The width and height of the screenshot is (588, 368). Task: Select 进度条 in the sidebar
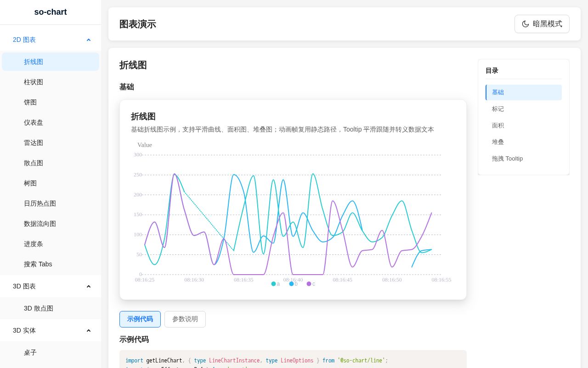click(x=51, y=244)
